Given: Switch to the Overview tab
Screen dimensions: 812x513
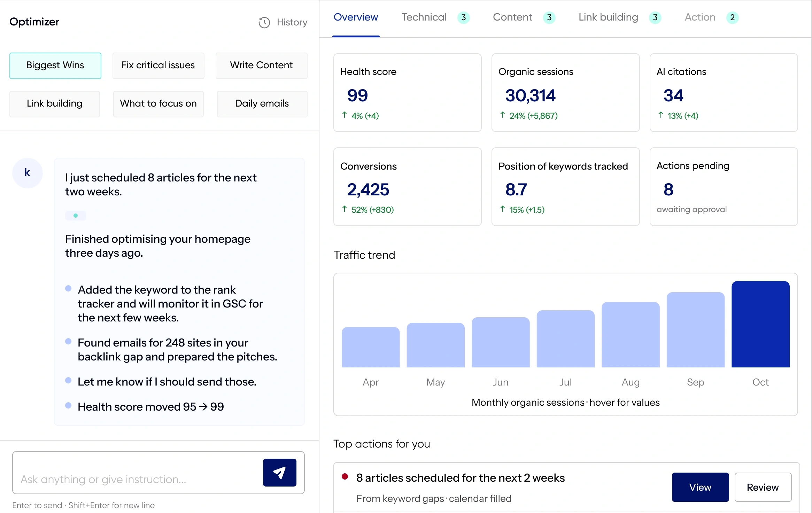Looking at the screenshot, I should click(x=356, y=17).
